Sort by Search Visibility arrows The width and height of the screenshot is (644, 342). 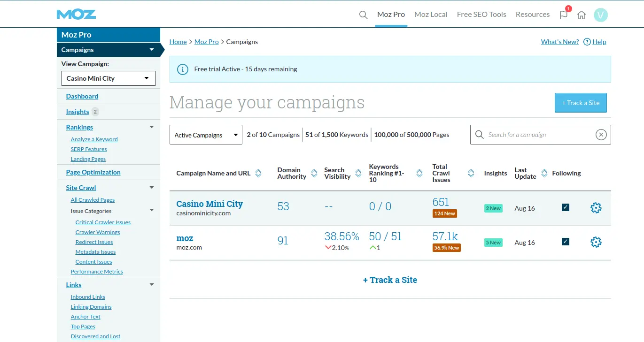(359, 173)
